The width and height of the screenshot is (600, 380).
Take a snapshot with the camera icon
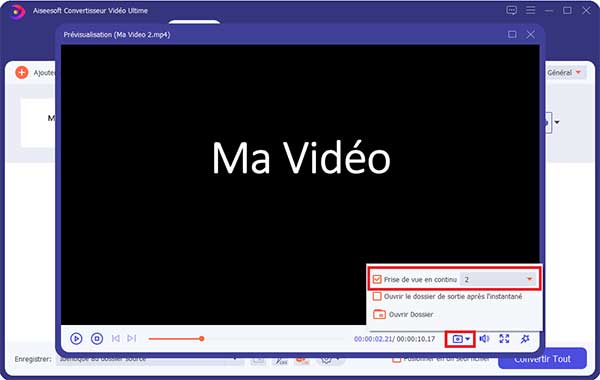(x=457, y=339)
